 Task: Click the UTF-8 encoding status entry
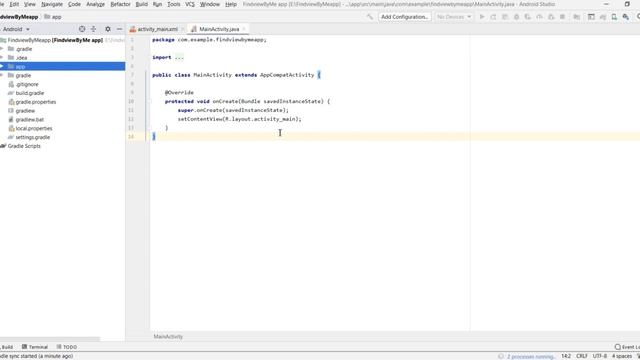600,356
